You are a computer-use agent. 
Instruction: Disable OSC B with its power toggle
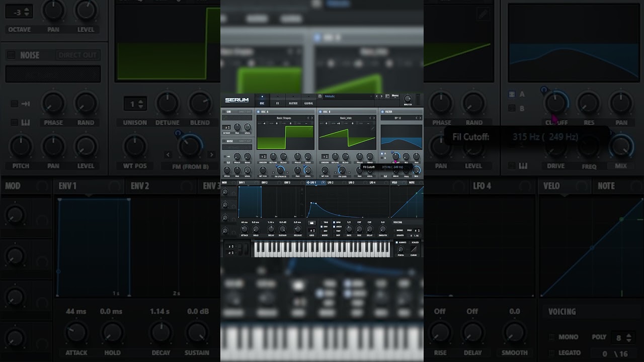[320, 112]
